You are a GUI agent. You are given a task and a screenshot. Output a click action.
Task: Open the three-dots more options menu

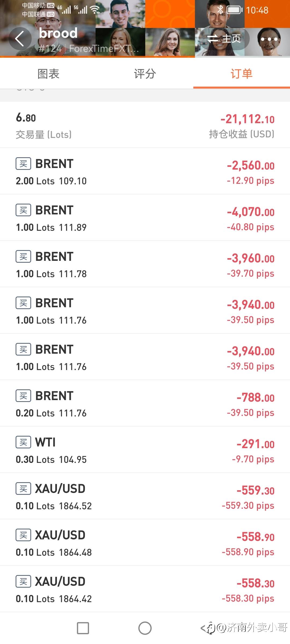point(269,39)
